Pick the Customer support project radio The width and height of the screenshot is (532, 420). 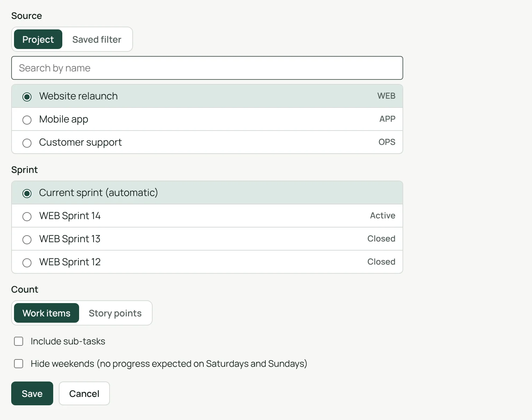(x=27, y=143)
